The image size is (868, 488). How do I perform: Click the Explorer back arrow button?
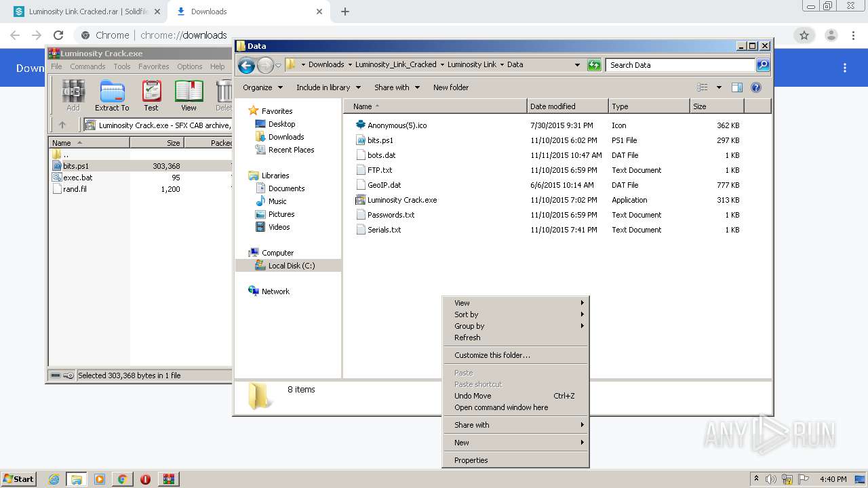[x=246, y=65]
